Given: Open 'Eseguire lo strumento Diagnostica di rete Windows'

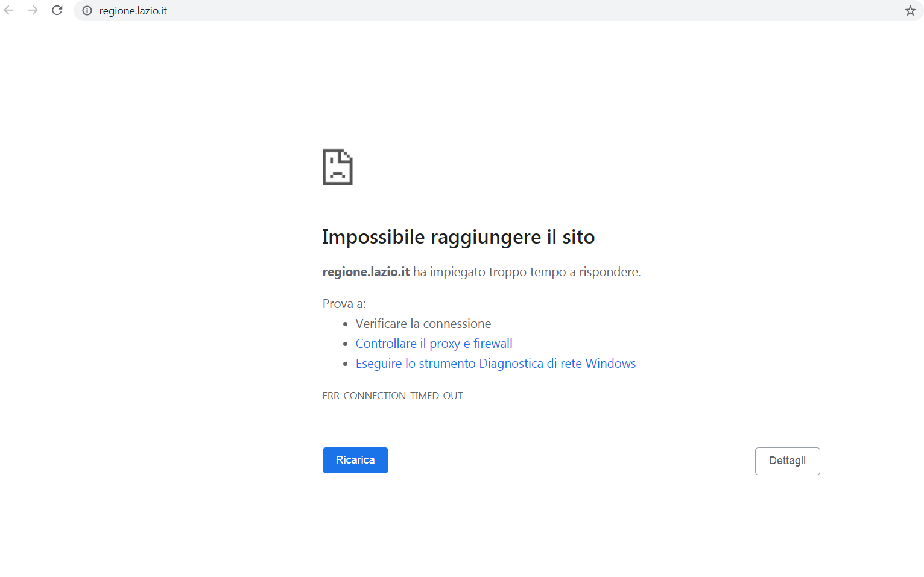Looking at the screenshot, I should point(495,364).
